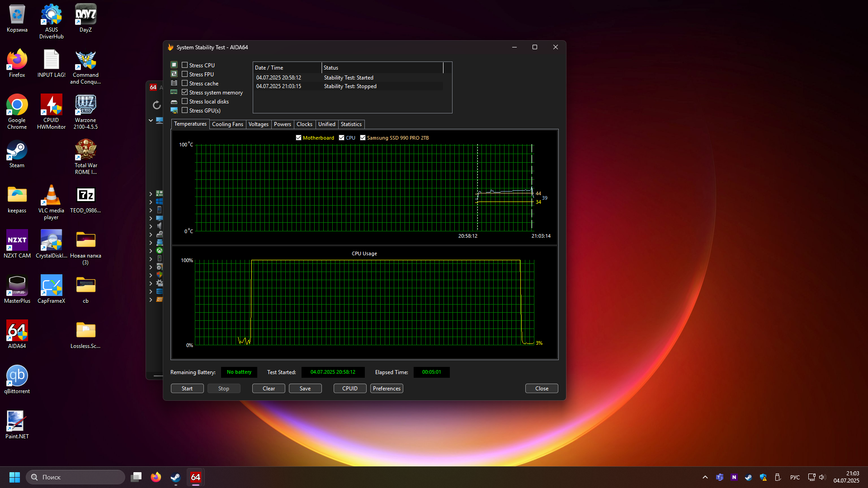Switch to the Cooling Fans tab
Screen dimensions: 868x488
point(227,124)
